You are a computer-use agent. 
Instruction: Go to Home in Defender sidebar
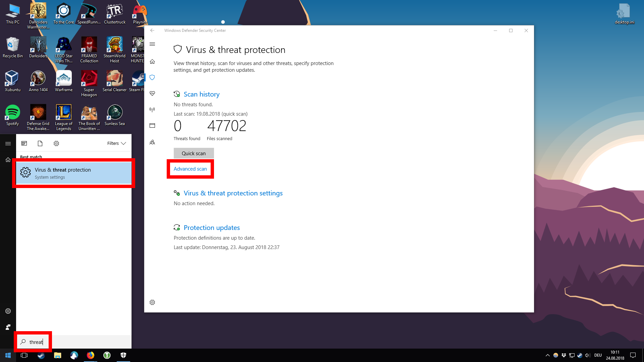click(x=152, y=61)
